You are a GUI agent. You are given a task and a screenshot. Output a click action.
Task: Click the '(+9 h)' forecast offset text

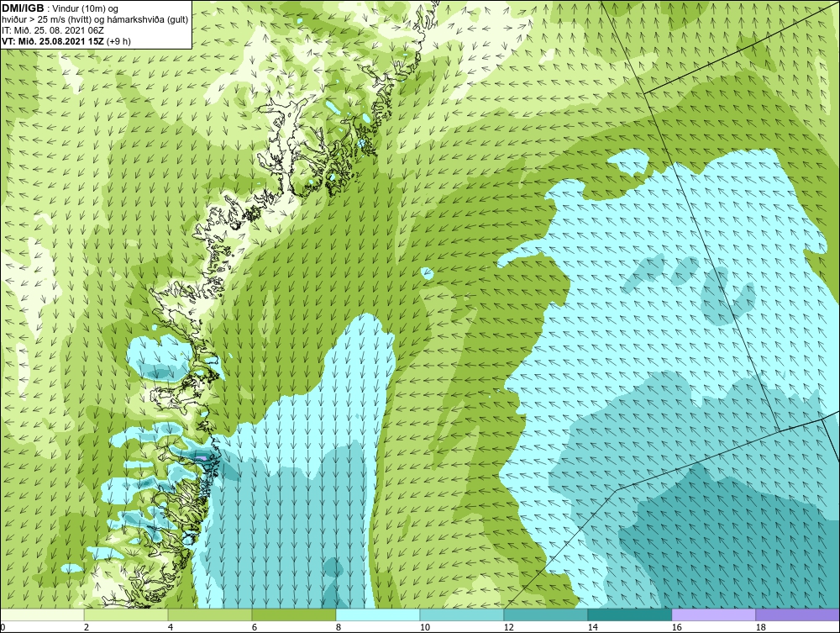[119, 41]
